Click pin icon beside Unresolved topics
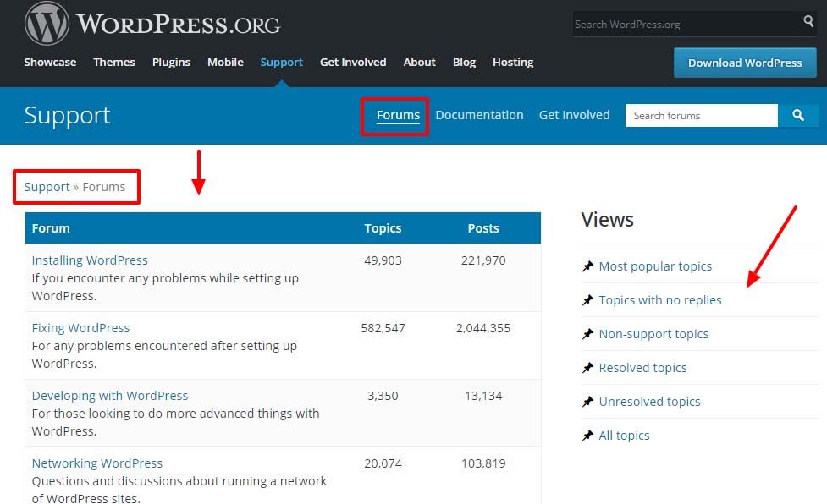 588,402
